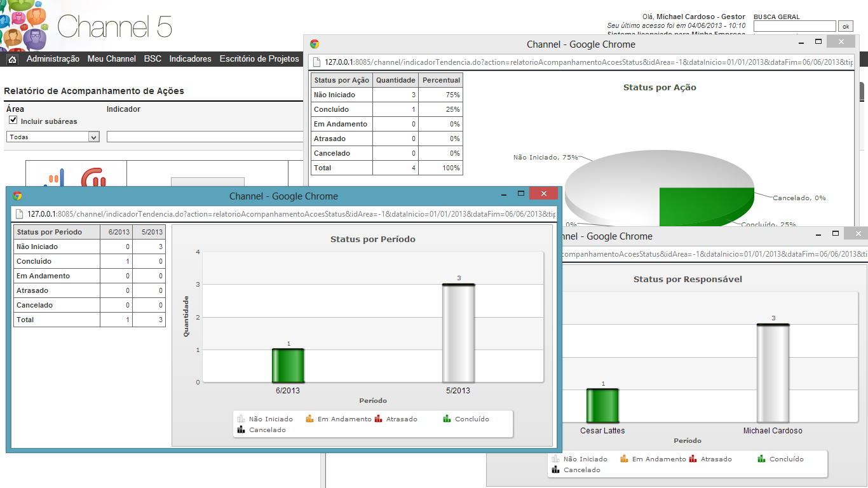Click the home icon in navigation bar
868x488 pixels.
(12, 59)
